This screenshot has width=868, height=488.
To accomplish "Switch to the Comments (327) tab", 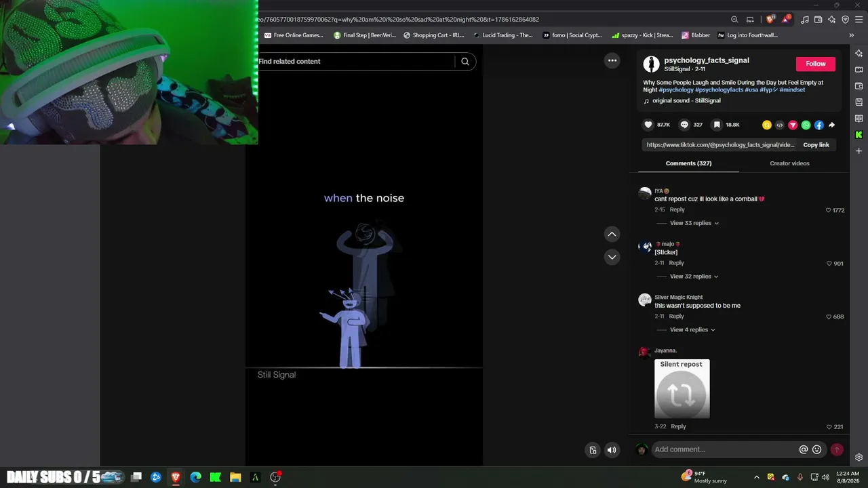I will click(688, 163).
